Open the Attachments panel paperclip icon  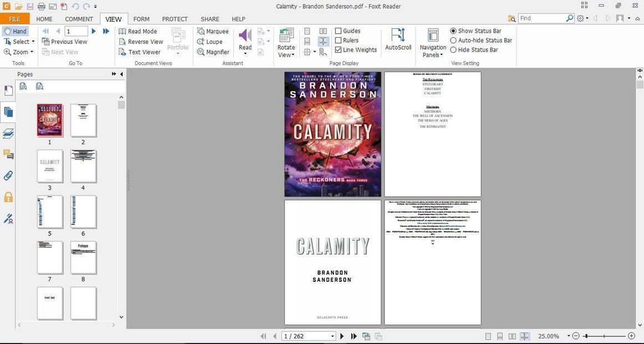point(8,176)
